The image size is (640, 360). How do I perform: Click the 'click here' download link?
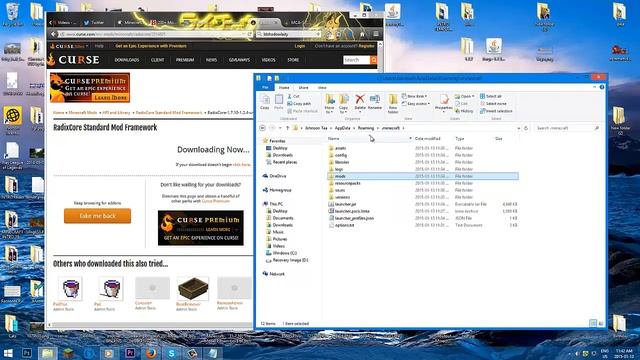(x=241, y=164)
